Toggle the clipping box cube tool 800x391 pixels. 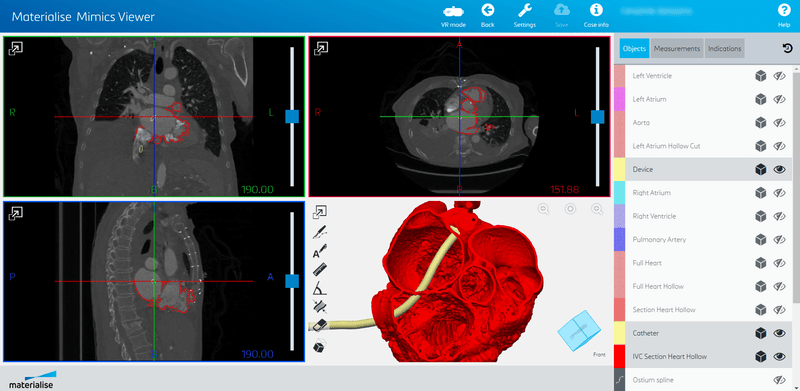[x=319, y=346]
